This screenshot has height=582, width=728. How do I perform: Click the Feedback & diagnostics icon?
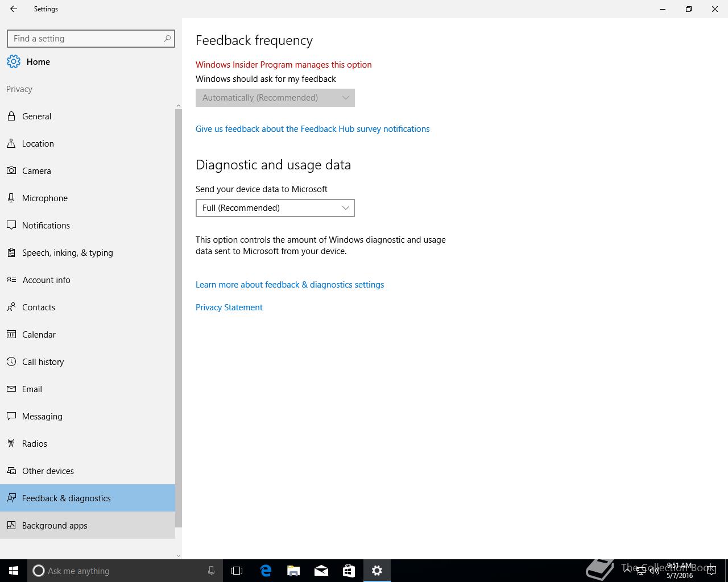[x=11, y=498]
